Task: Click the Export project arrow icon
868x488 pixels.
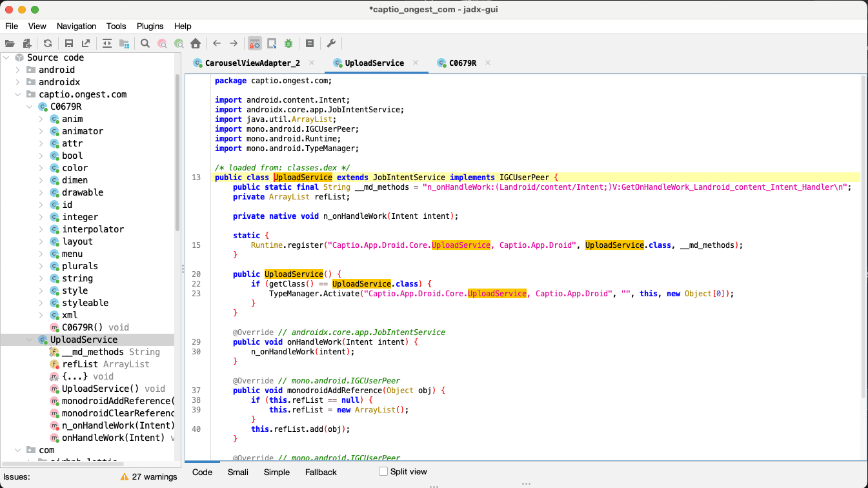Action: [x=86, y=43]
